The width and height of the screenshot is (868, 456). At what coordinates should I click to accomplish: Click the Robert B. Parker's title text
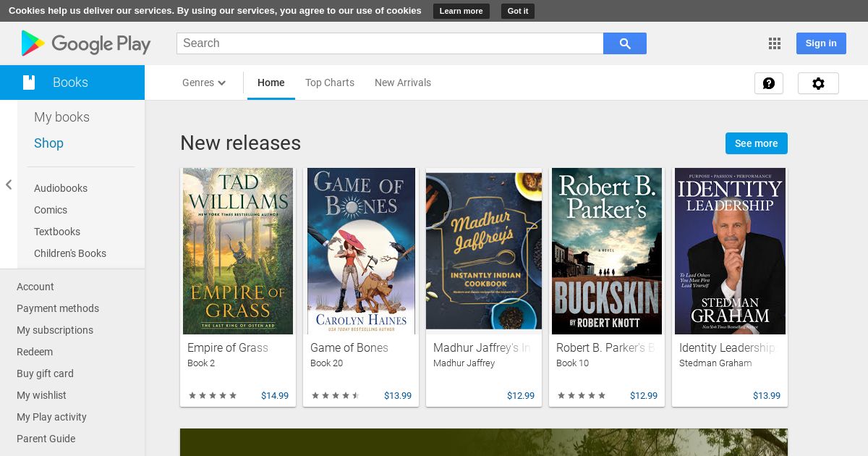coord(605,348)
